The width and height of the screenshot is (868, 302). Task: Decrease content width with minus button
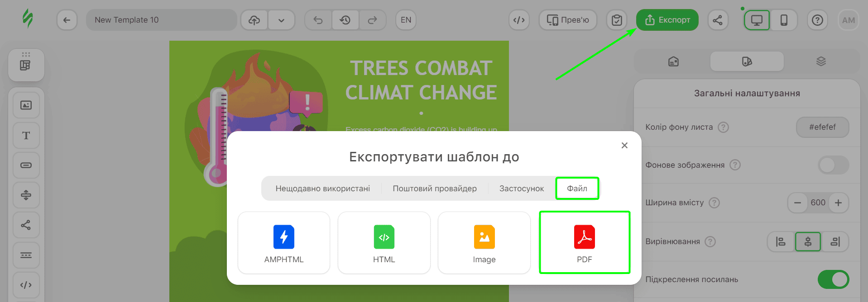coord(798,203)
